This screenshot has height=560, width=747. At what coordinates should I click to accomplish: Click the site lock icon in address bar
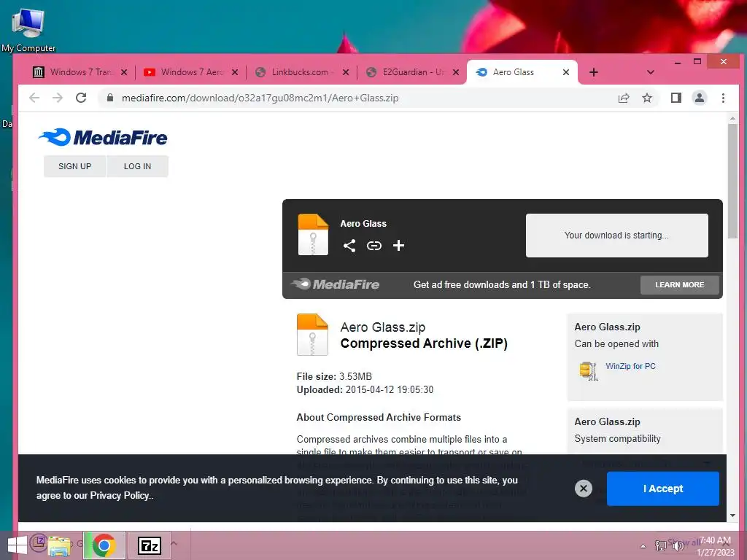click(110, 98)
